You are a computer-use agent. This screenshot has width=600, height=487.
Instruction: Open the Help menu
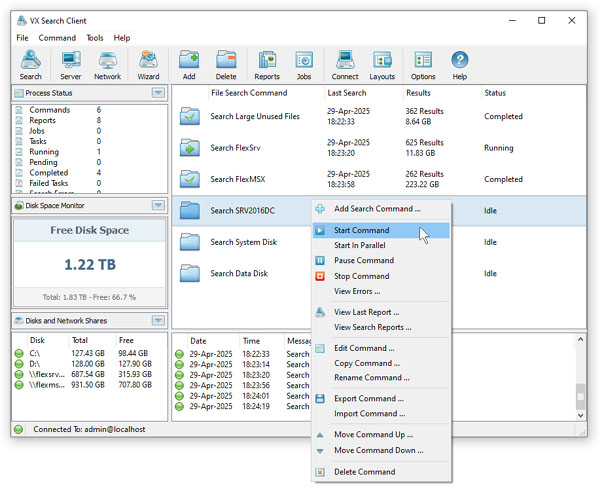pyautogui.click(x=122, y=38)
